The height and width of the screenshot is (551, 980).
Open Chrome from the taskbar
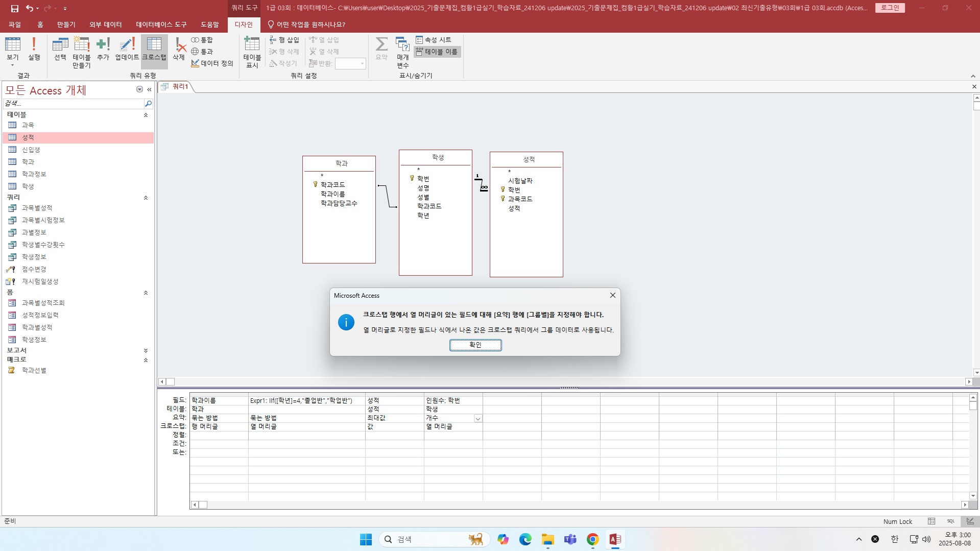pos(592,539)
